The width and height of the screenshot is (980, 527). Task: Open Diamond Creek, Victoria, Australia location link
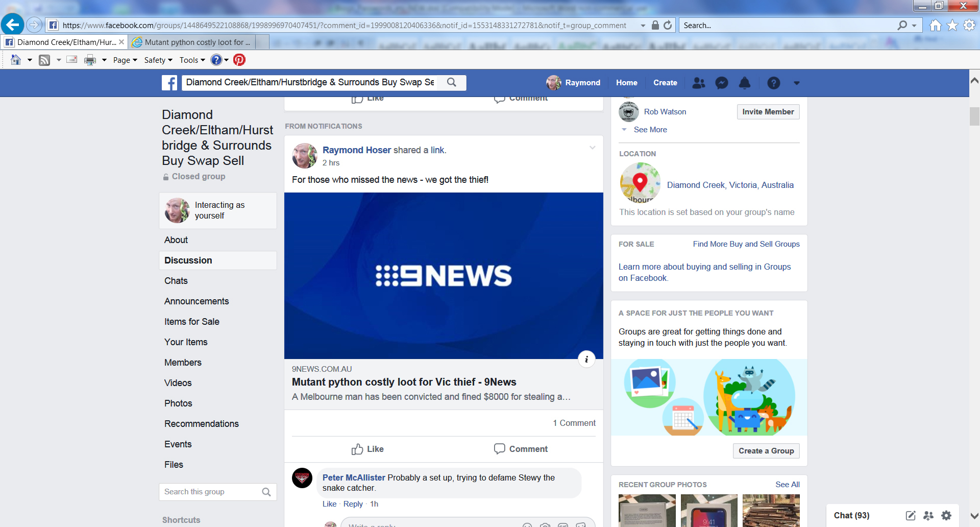(730, 185)
